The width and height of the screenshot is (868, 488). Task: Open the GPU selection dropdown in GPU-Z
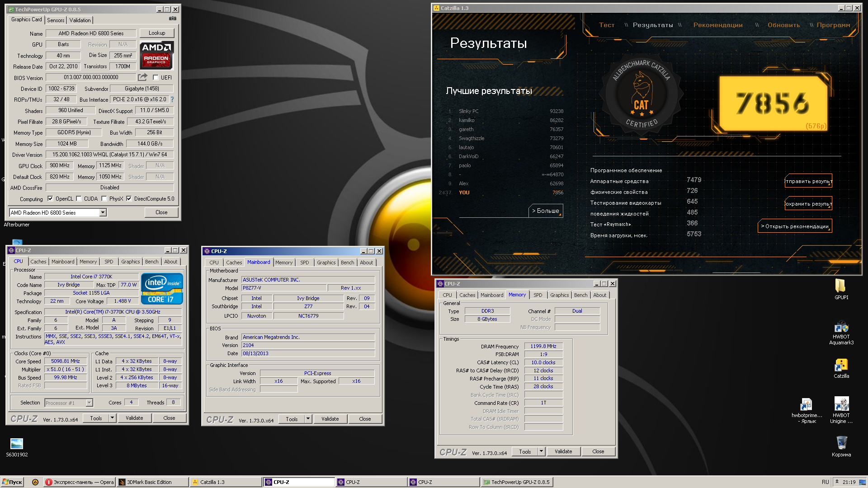point(103,212)
